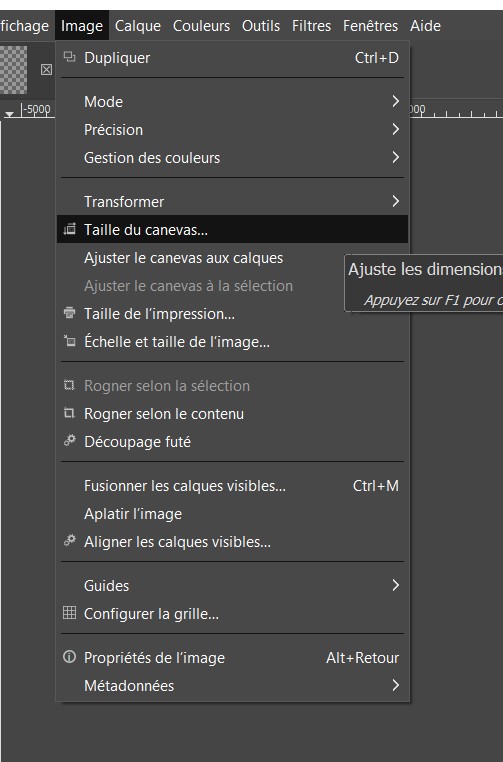Click the plug-in icon beside Aligner les calques visibles
Screen dimensions: 503x762
click(69, 541)
